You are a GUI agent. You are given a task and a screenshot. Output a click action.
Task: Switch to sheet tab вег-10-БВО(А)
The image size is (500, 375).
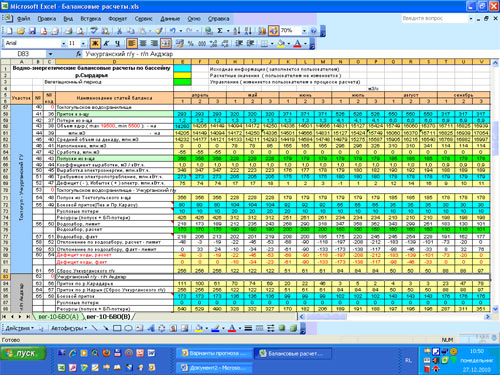point(59,316)
